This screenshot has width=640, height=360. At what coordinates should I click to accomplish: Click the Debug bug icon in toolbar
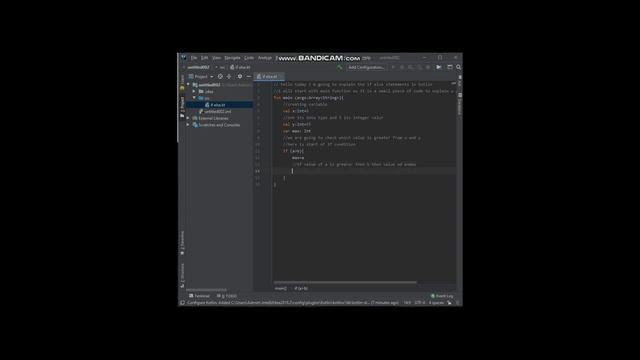click(x=402, y=67)
